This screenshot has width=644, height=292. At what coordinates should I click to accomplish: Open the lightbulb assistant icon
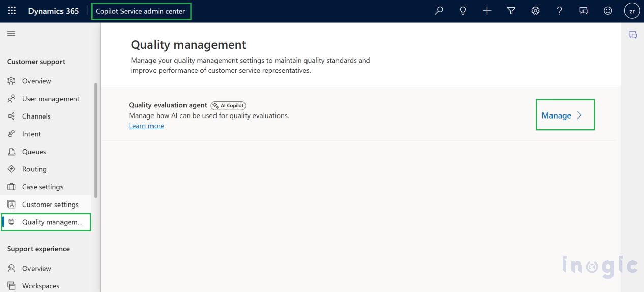point(463,11)
